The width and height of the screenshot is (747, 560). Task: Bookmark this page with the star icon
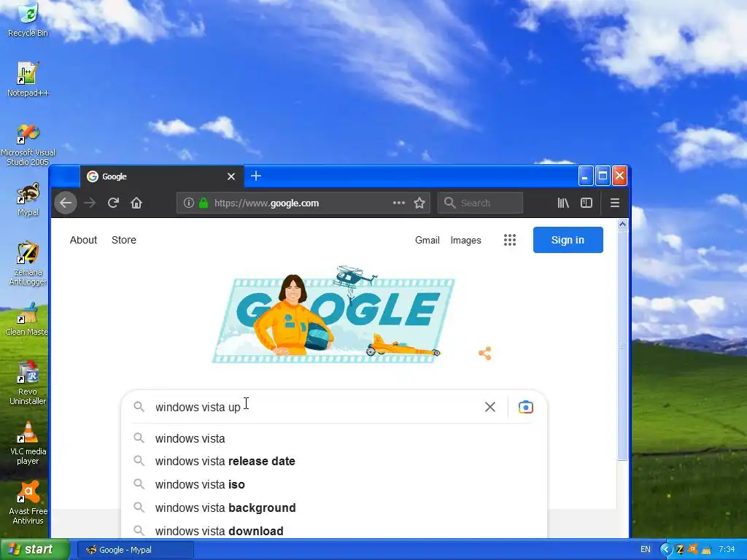[419, 203]
